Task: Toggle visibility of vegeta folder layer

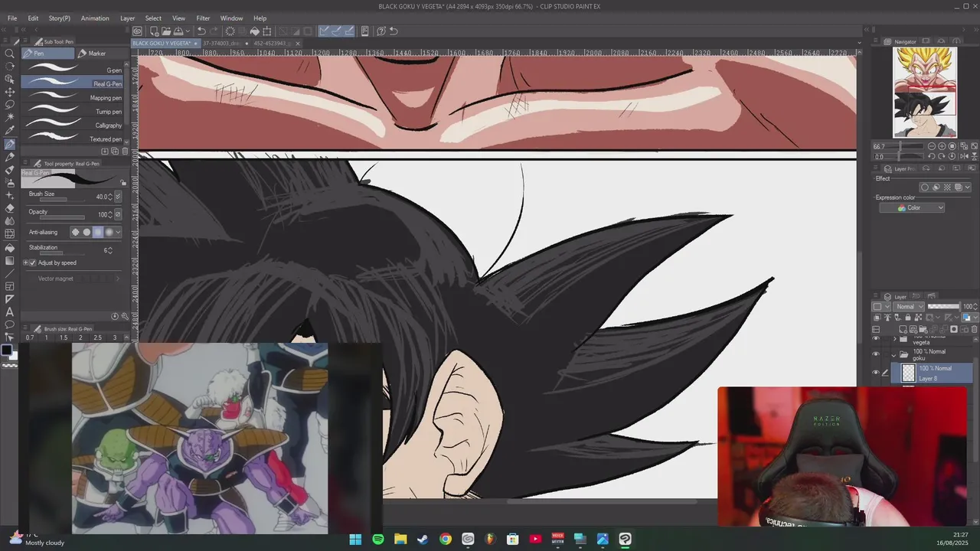Action: [x=876, y=338]
